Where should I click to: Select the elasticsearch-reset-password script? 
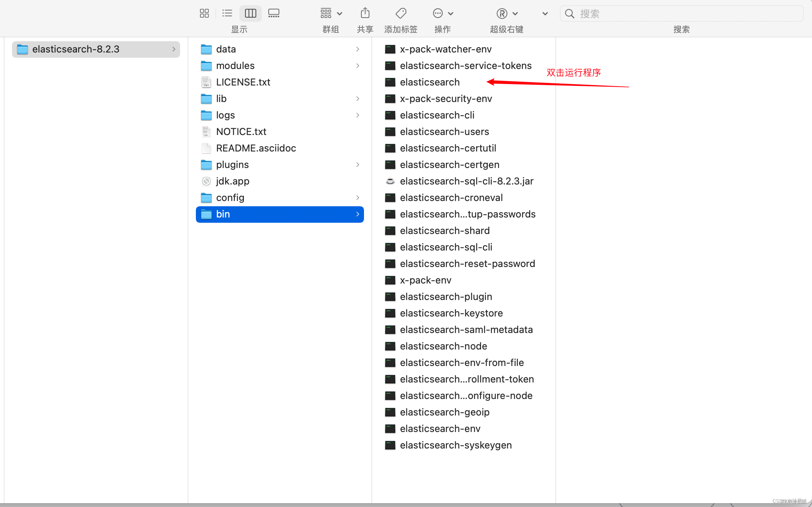(467, 264)
